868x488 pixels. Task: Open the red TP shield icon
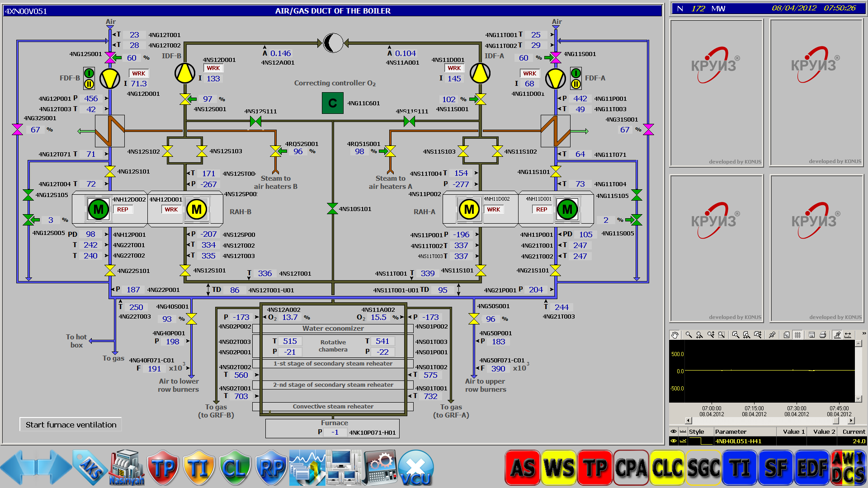pyautogui.click(x=163, y=468)
